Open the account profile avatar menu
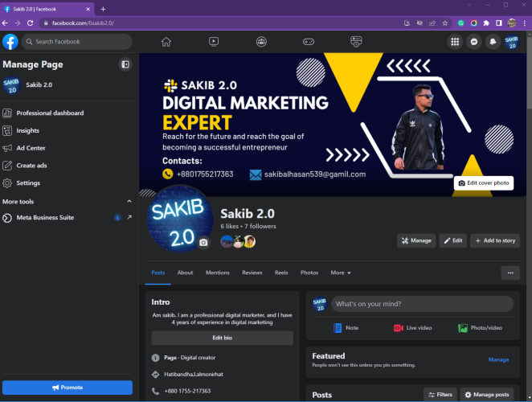 click(x=512, y=42)
